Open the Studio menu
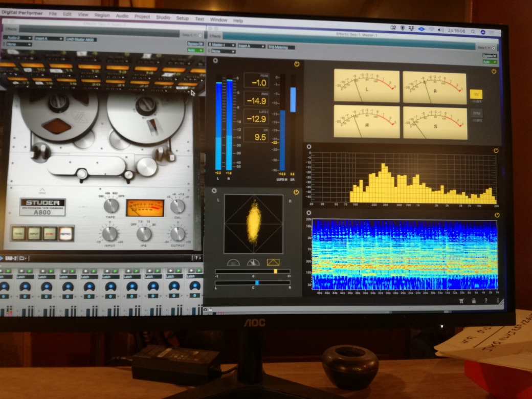 [x=163, y=17]
